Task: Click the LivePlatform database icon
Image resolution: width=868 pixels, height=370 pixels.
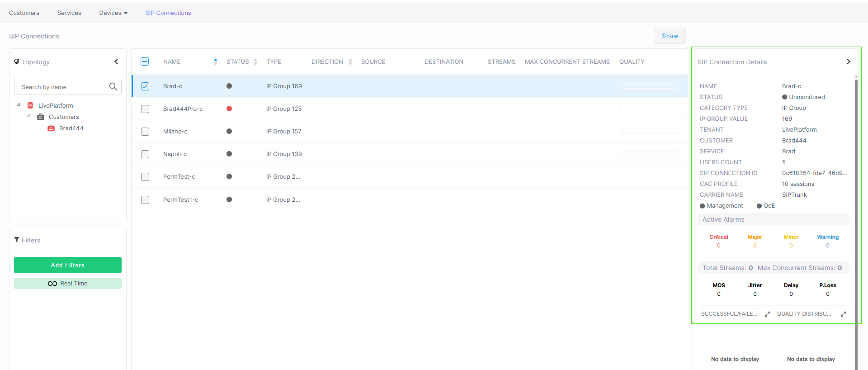Action: (30, 105)
